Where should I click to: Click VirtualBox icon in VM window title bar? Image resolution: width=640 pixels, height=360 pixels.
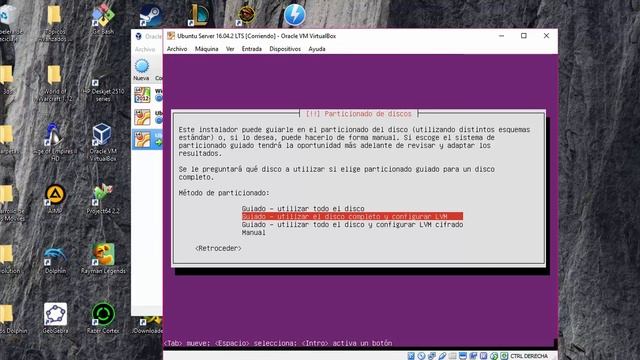[x=171, y=36]
